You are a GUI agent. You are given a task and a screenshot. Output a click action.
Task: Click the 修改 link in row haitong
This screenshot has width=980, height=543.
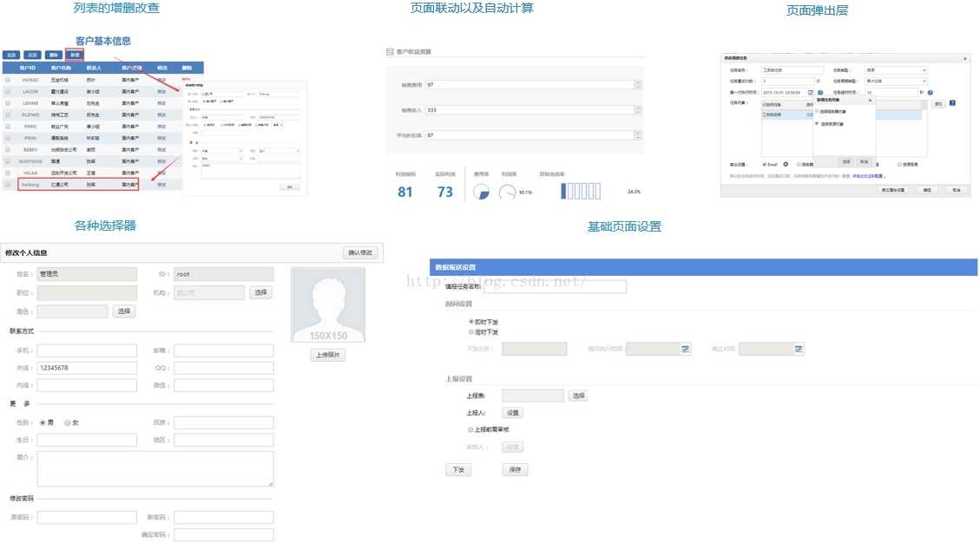tap(161, 185)
